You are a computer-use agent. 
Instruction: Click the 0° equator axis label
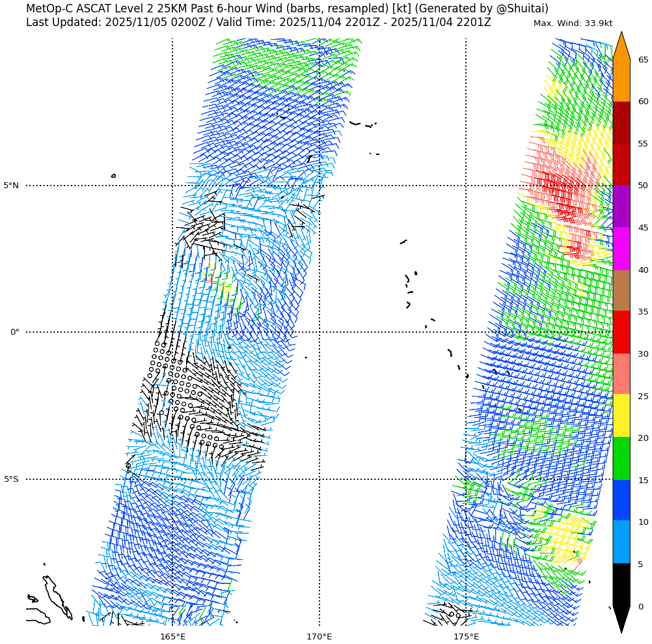[x=14, y=332]
